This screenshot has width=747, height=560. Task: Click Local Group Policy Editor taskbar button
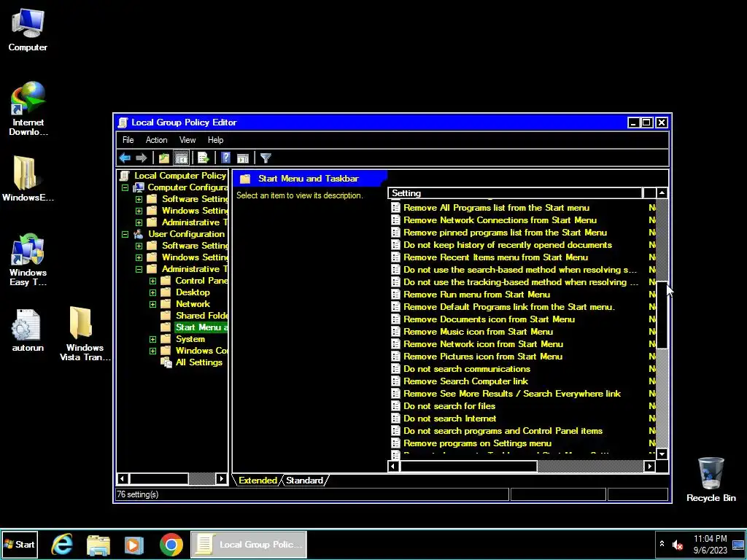[249, 544]
